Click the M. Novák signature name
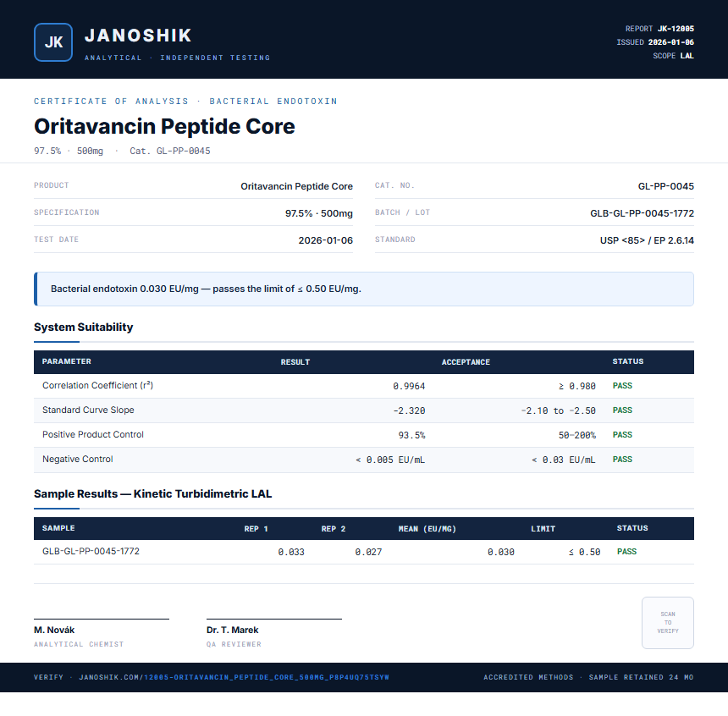Viewport: 728px width, 716px height. click(x=54, y=631)
